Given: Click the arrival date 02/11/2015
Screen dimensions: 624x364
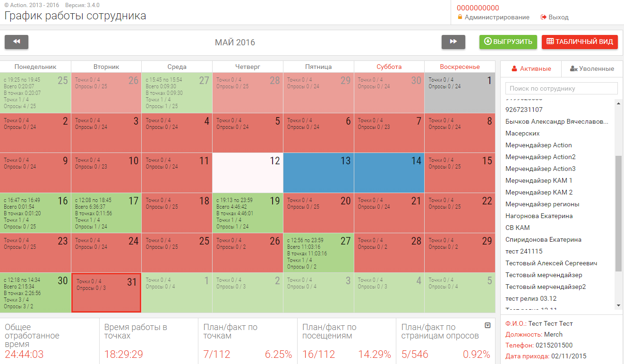Looking at the screenshot, I should point(569,356).
